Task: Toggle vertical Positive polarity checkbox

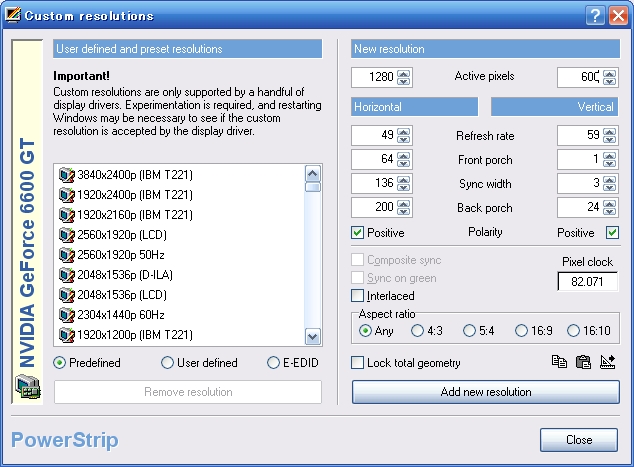Action: (612, 232)
